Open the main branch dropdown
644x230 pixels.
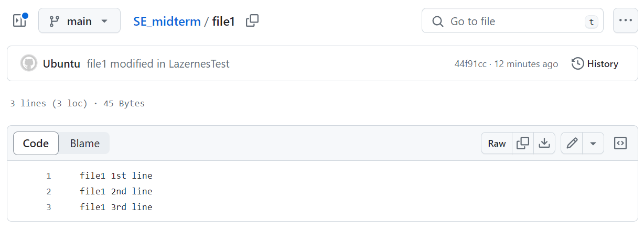(79, 21)
